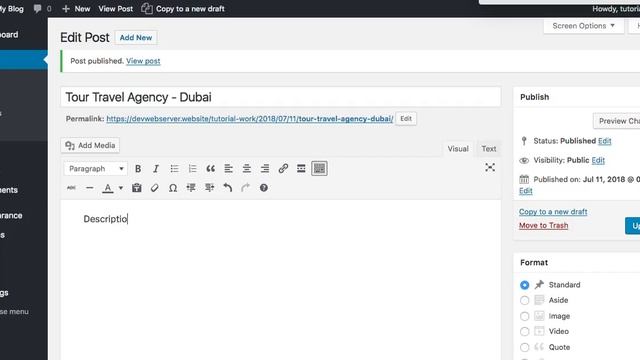
Task: Click Copy to a new draft link in Publish box
Action: [x=553, y=212]
